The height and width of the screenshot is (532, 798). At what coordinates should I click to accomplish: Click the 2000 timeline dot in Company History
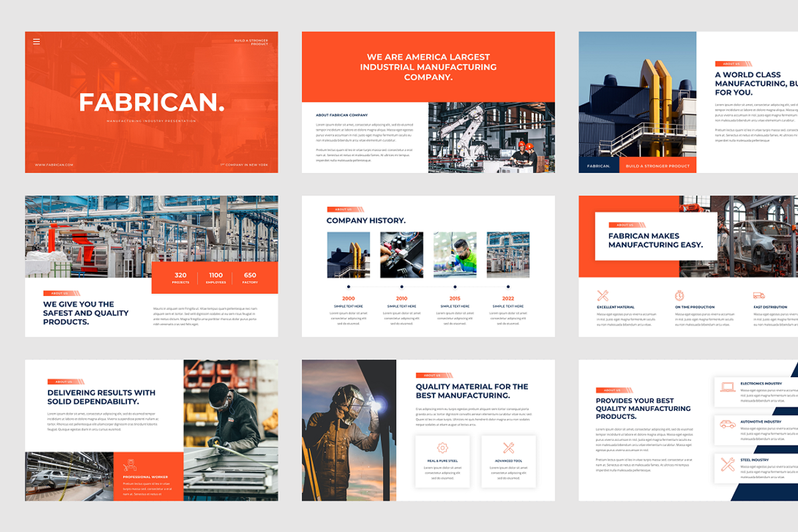(x=348, y=287)
